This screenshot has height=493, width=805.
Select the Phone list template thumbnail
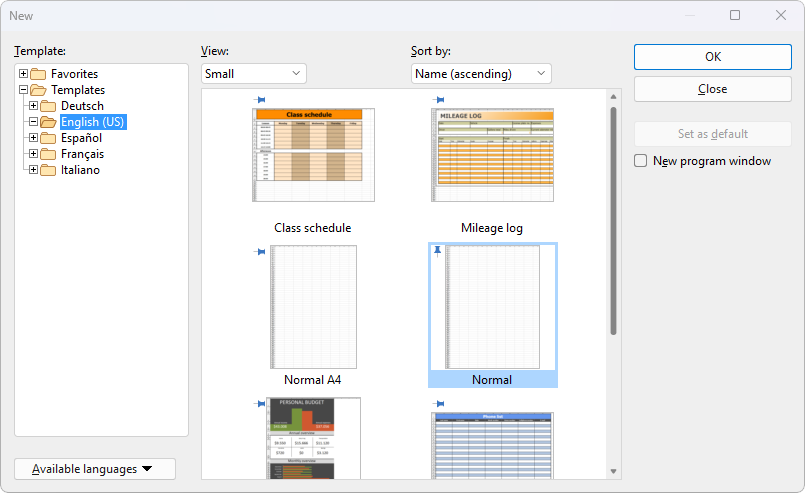click(x=492, y=446)
